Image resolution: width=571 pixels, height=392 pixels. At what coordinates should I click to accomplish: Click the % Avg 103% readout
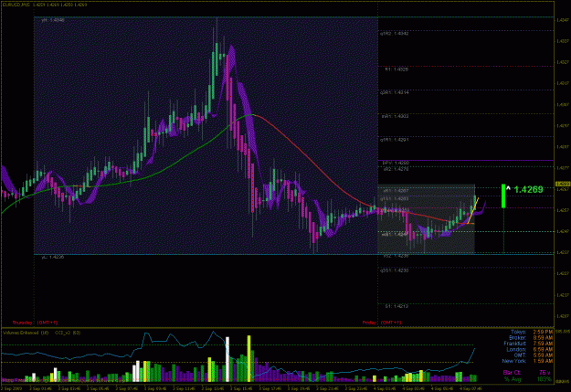[x=528, y=379]
